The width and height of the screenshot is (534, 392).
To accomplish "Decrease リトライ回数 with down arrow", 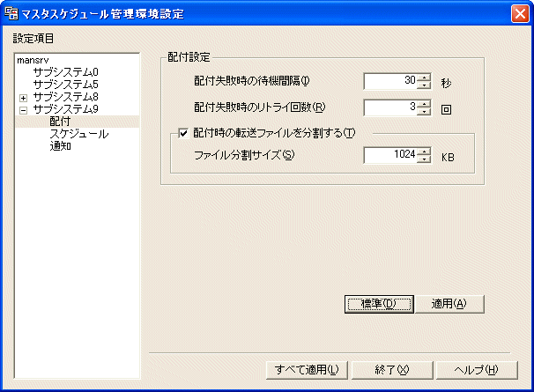I will pos(424,111).
